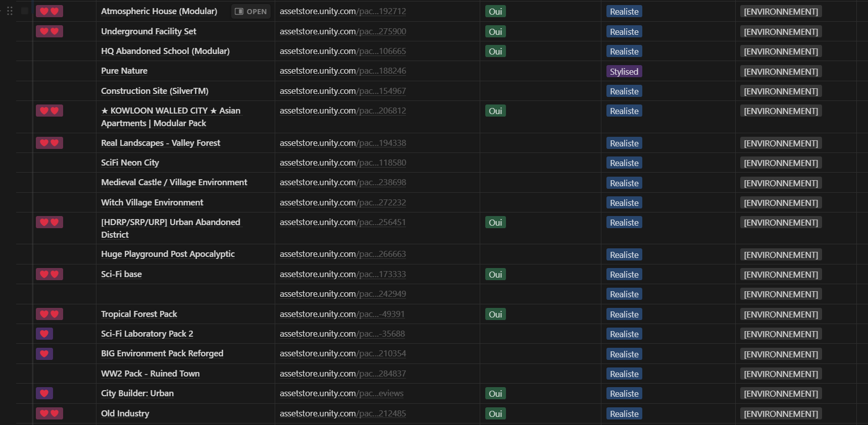868x425 pixels.
Task: Select the ENVIRONNEMENT tag in Witch Village row
Action: (781, 203)
